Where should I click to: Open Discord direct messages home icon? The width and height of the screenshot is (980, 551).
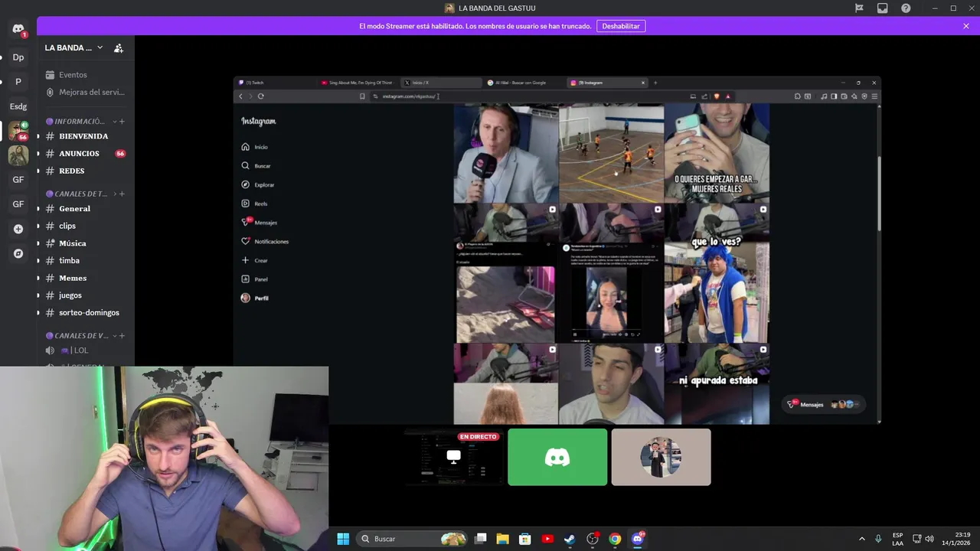pyautogui.click(x=18, y=29)
